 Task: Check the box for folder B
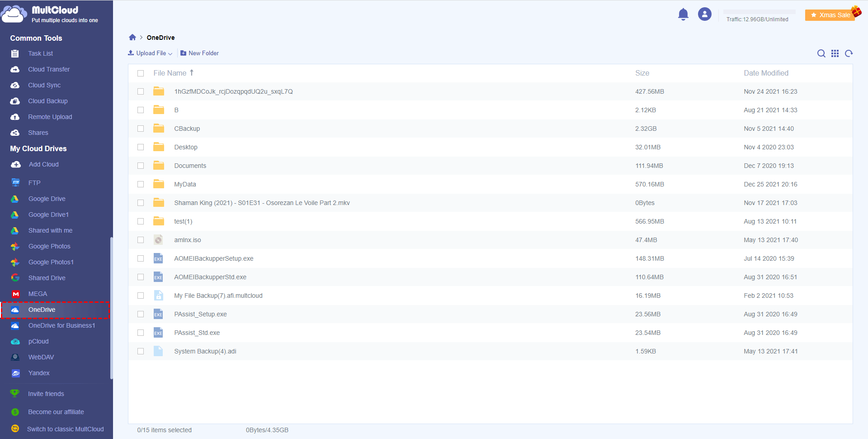pyautogui.click(x=141, y=110)
